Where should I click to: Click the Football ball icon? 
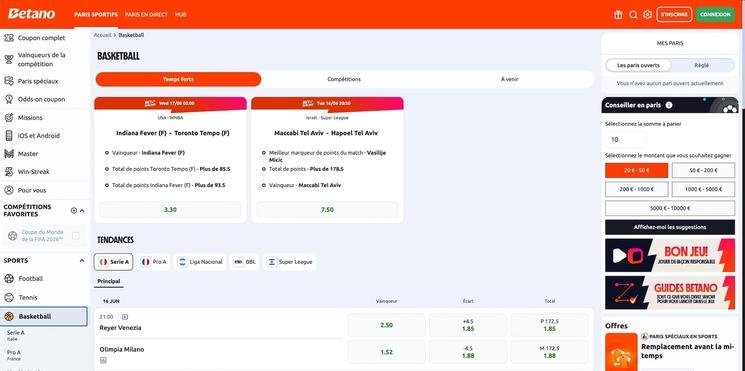pos(9,278)
